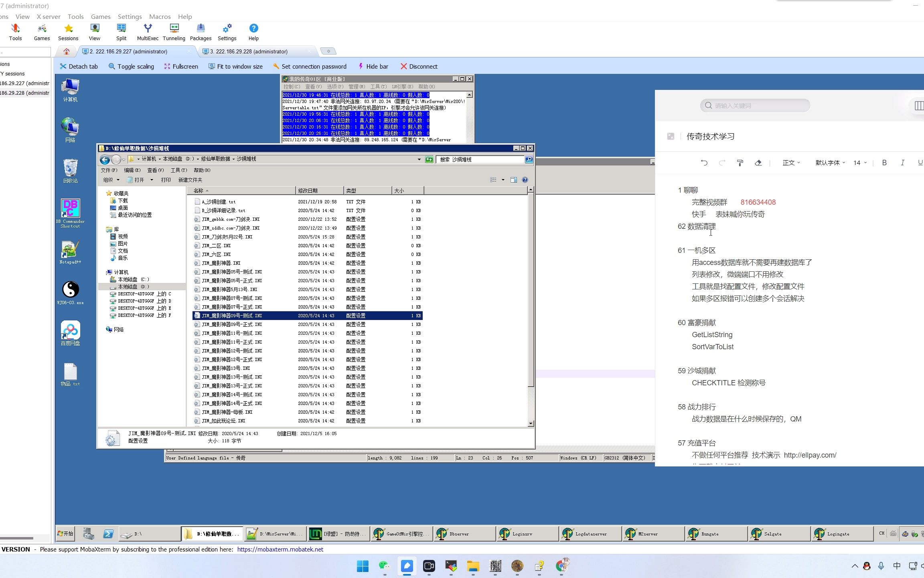Open the Packages toolbar icon
Image resolution: width=924 pixels, height=578 pixels.
201,32
